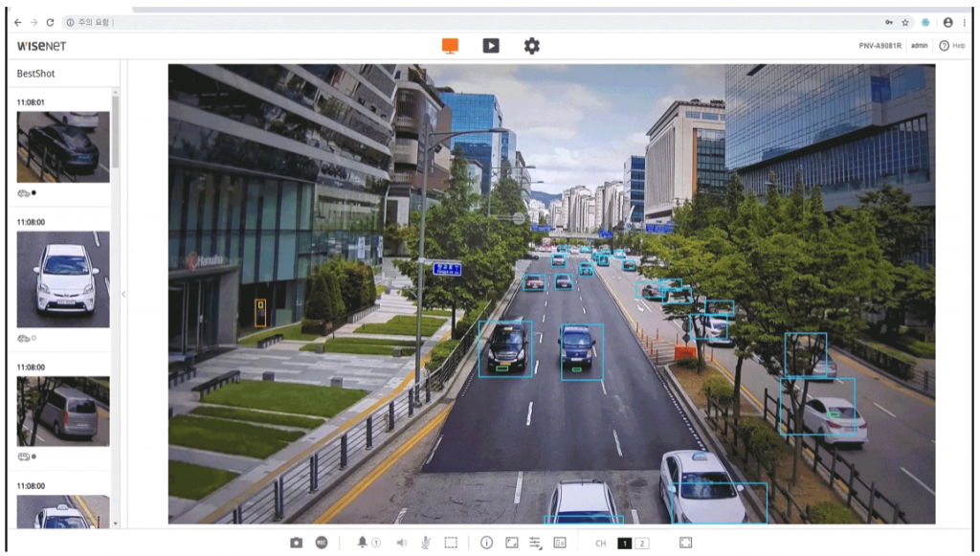Click the admin user label
The width and height of the screenshot is (980, 556).
pos(919,46)
